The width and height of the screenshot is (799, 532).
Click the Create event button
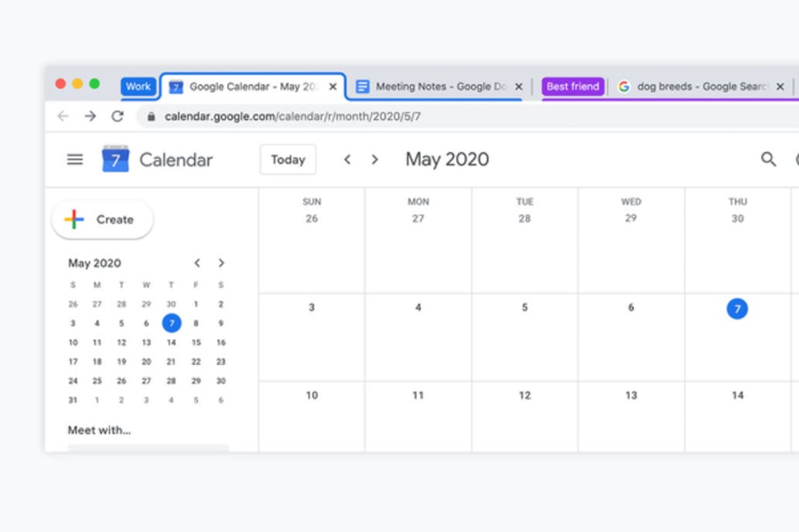(103, 220)
